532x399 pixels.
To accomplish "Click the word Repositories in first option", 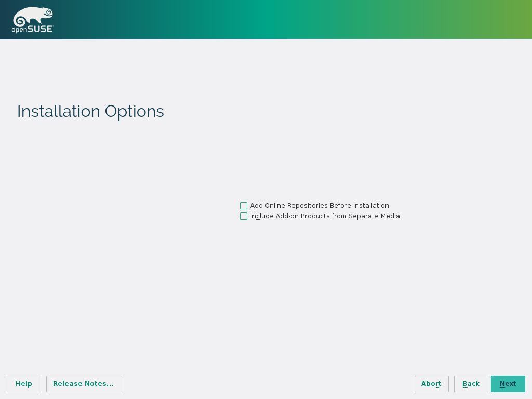I will tap(306, 206).
